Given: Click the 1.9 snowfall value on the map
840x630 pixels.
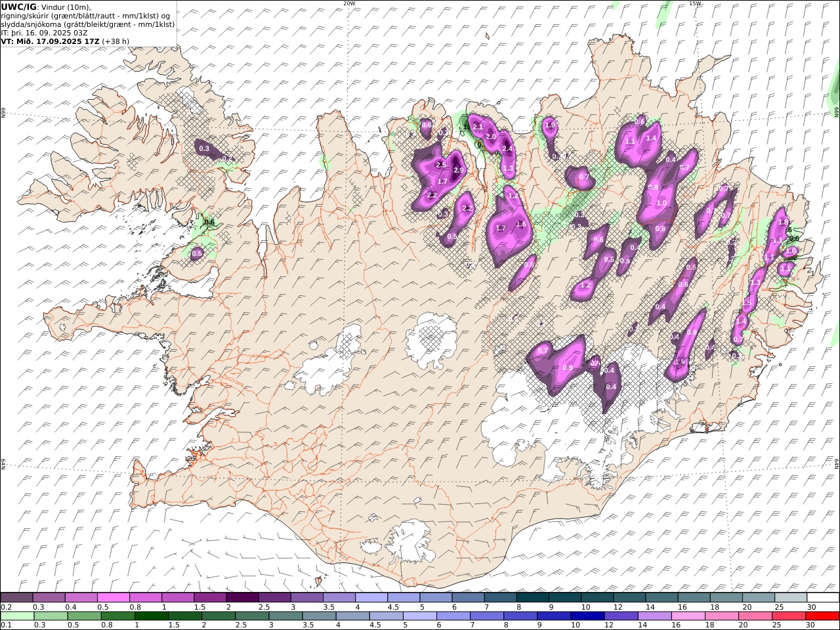Looking at the screenshot, I should (x=550, y=125).
